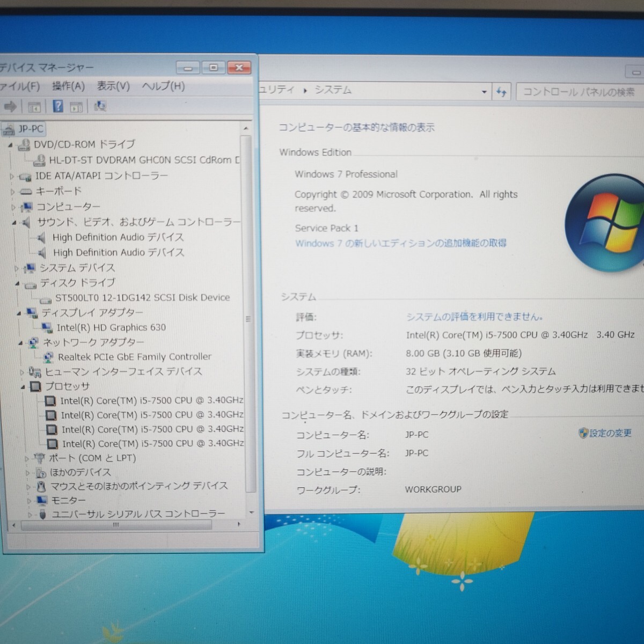The width and height of the screenshot is (644, 644).
Task: Select the first i5-7500 CPU entry
Action: pyautogui.click(x=152, y=400)
